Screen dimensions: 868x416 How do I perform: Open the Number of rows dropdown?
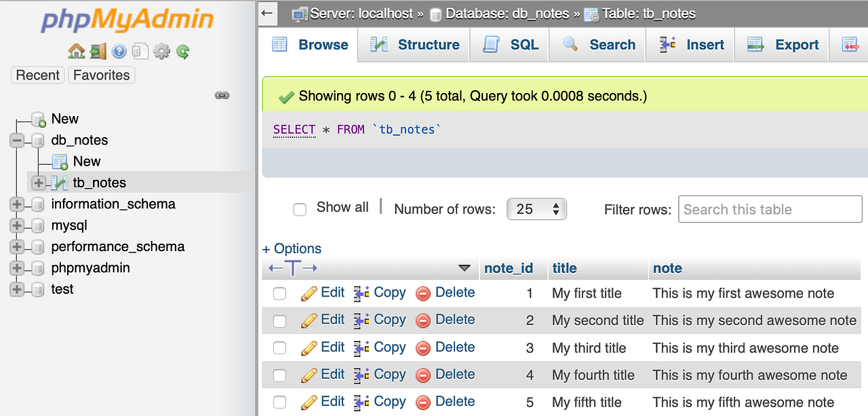tap(536, 209)
